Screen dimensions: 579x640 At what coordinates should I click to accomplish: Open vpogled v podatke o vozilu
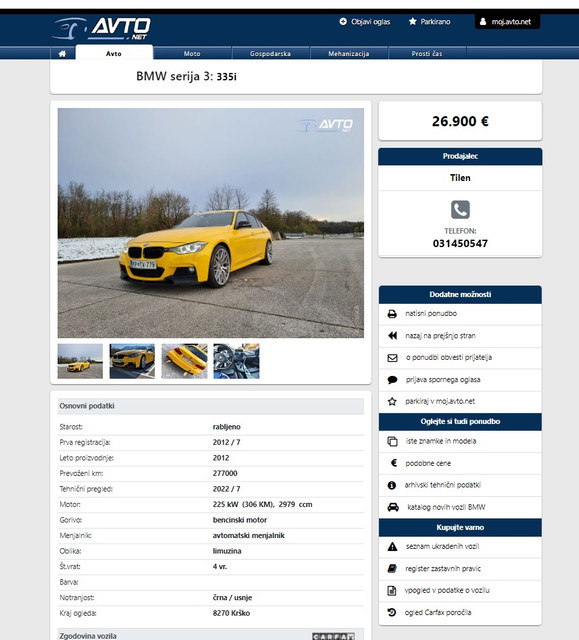(447, 590)
